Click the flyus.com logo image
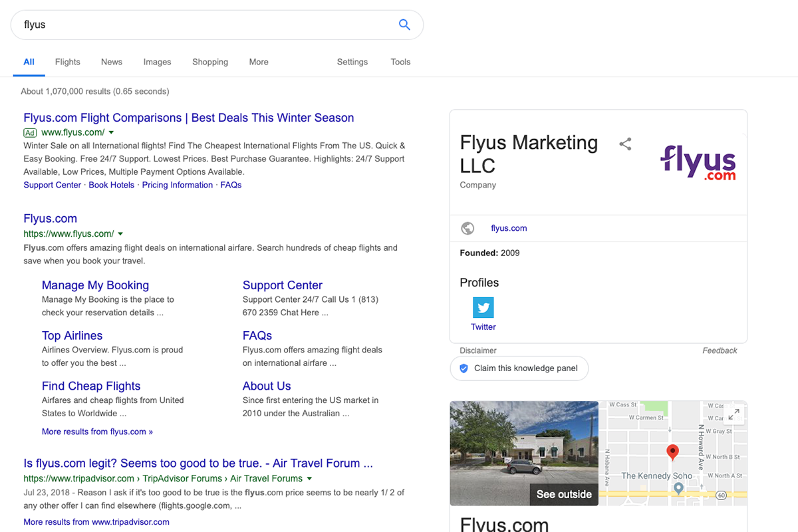 coord(698,162)
